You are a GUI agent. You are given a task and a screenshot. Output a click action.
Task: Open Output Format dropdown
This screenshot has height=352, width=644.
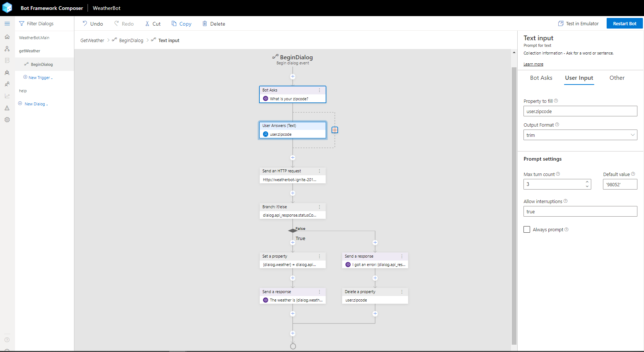[580, 135]
